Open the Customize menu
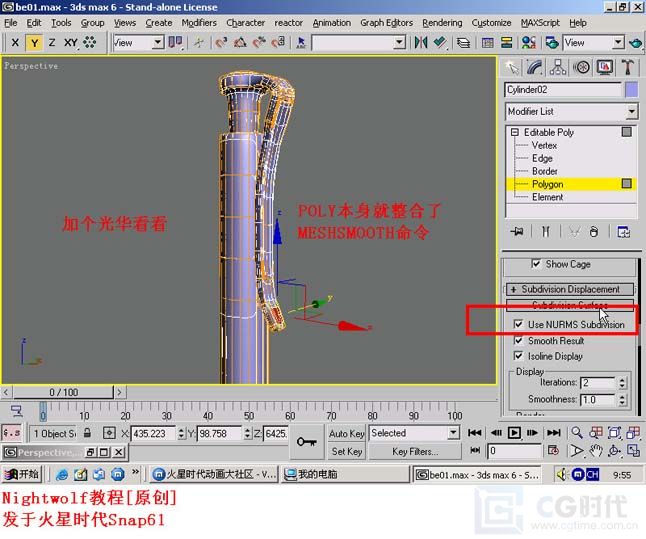Screen dimensions: 646x539 [491, 23]
